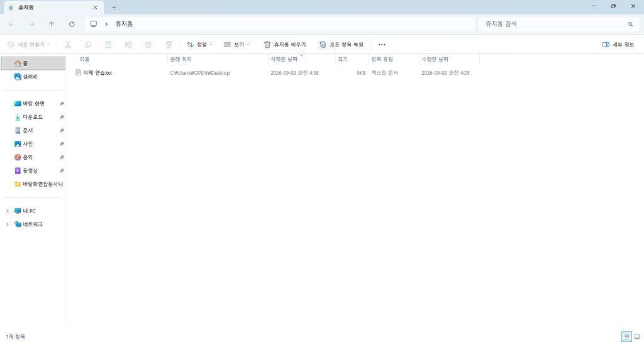Viewport: 644px width, 342px height.
Task: Click the Rename icon in toolbar
Action: tap(128, 45)
